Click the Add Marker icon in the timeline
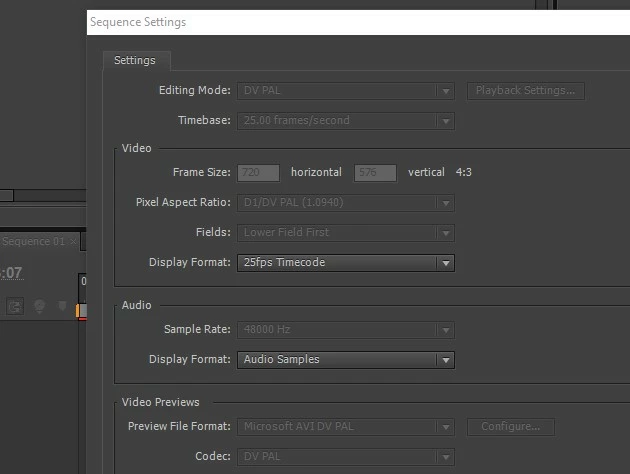 [x=62, y=306]
